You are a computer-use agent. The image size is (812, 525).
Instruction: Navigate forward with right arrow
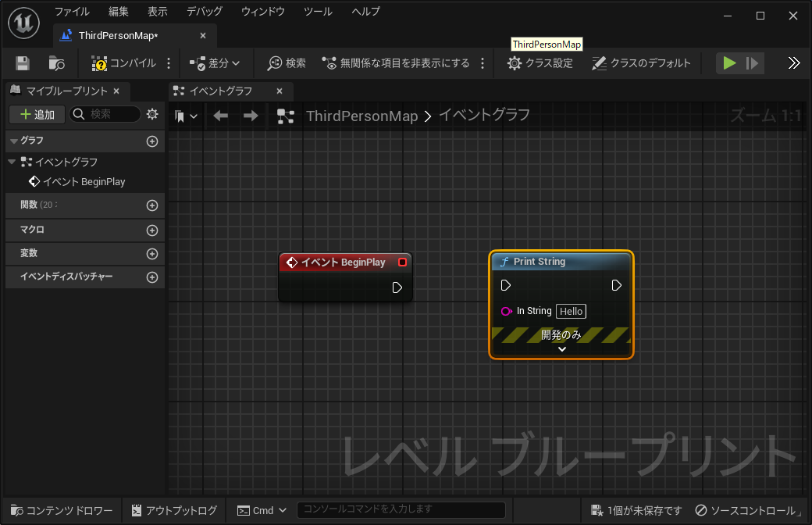(x=251, y=116)
